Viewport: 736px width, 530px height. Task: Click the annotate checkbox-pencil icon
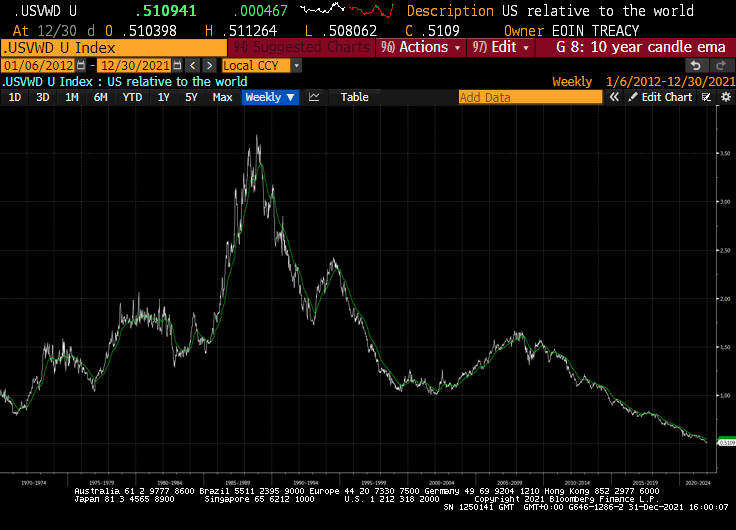(706, 97)
